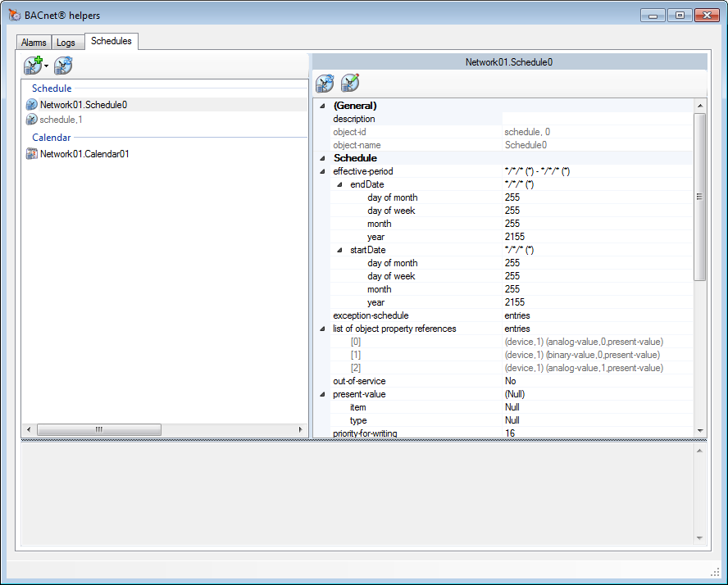Open the dropdown arrow beside add schedule icon
This screenshot has width=728, height=585.
click(x=47, y=66)
